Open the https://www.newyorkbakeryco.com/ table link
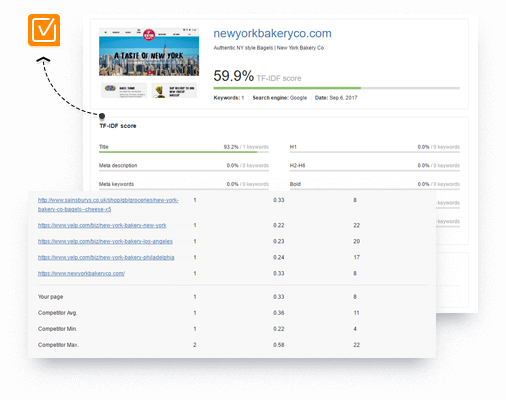This screenshot has width=506, height=400. point(81,273)
